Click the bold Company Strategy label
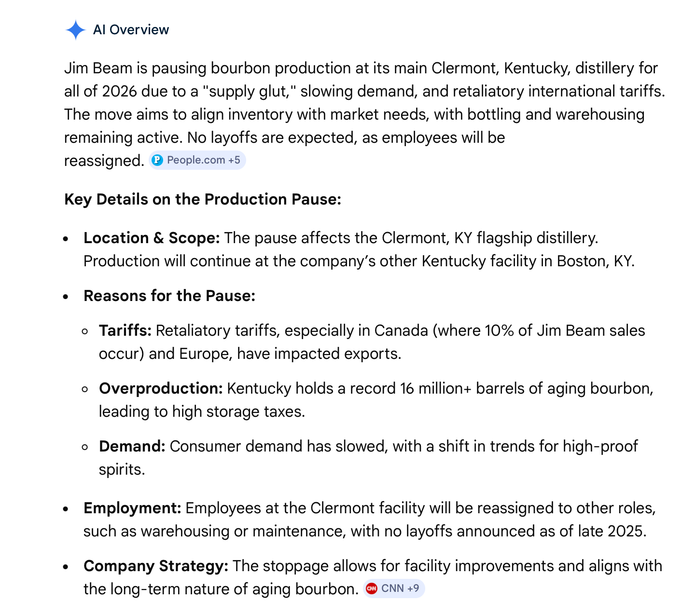 (156, 566)
